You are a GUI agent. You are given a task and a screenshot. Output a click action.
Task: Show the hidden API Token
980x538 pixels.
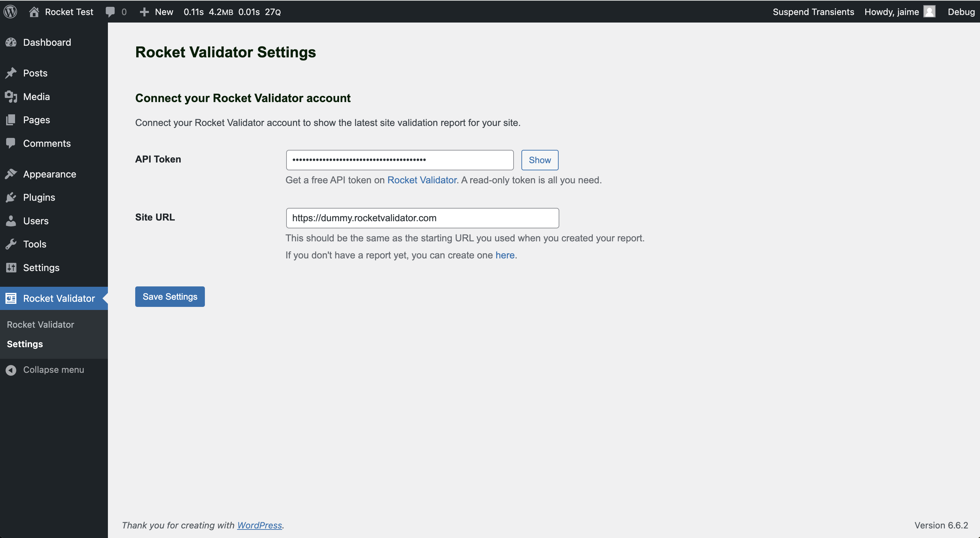[x=540, y=160]
